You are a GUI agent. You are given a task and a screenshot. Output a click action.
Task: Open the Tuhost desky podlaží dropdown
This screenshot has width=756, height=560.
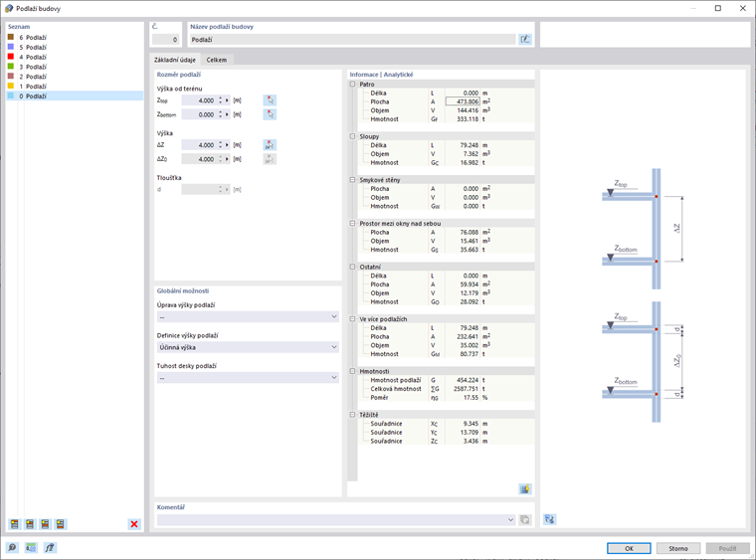[248, 378]
